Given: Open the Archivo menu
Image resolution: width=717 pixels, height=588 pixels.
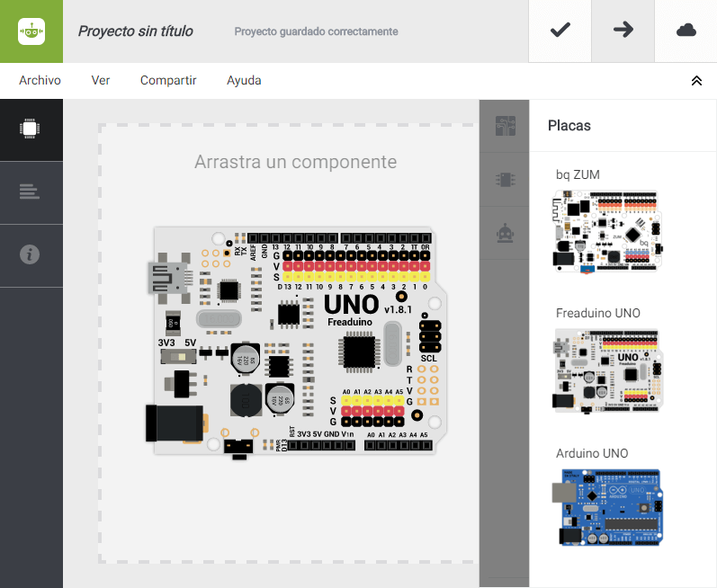Looking at the screenshot, I should 40,80.
